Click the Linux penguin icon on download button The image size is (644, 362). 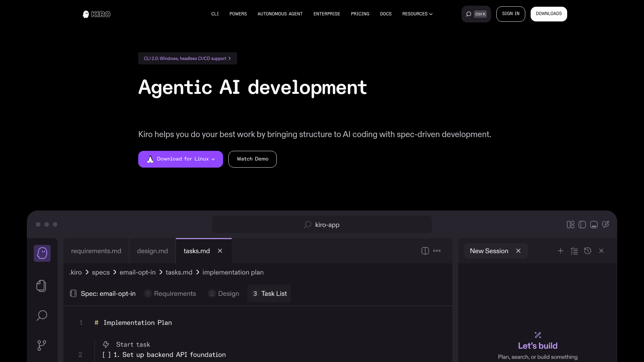(150, 159)
